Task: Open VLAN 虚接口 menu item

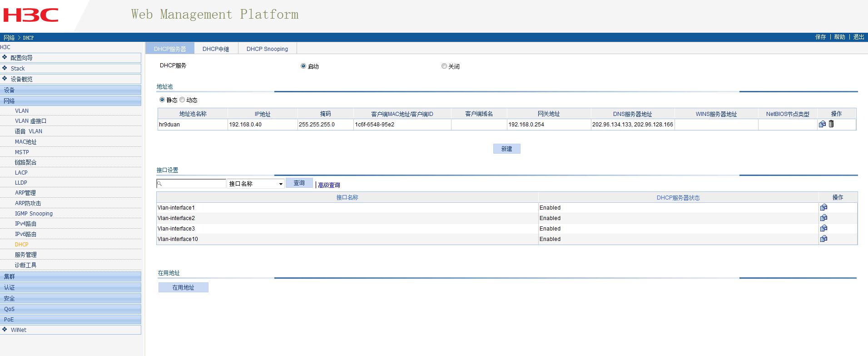Action: [x=30, y=121]
